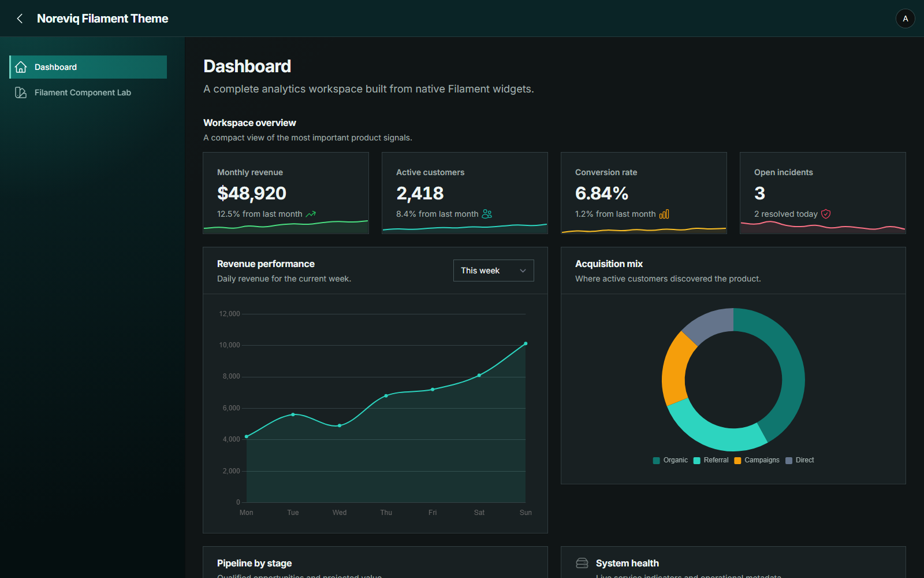Open the Dashboard navigation item
Image resolution: width=924 pixels, height=578 pixels.
(x=88, y=67)
